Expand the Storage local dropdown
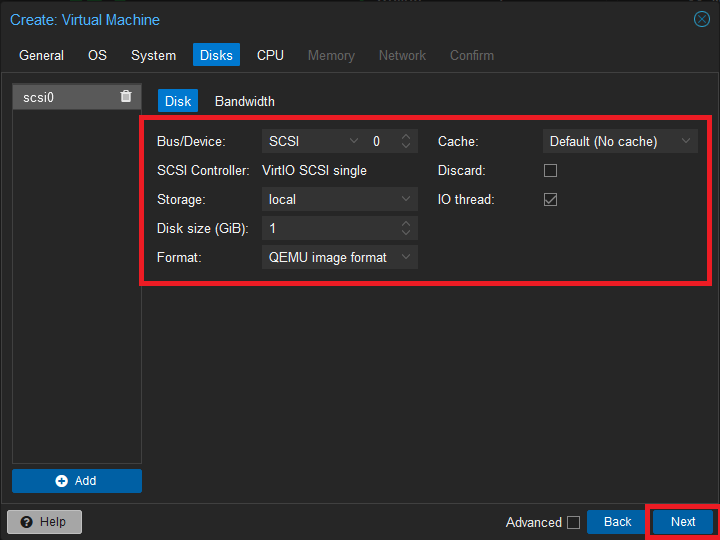This screenshot has height=540, width=720. (x=405, y=199)
